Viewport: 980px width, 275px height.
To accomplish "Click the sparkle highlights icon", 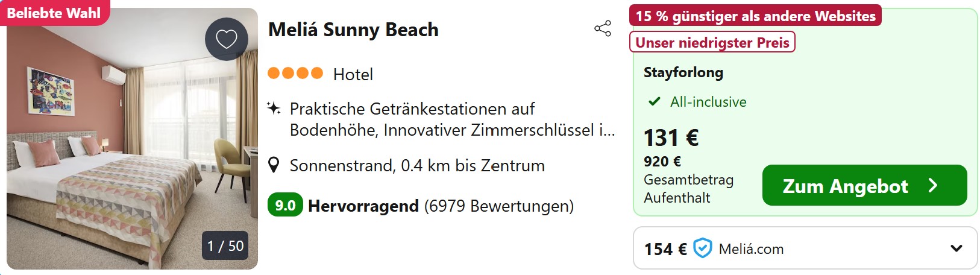I will click(274, 109).
